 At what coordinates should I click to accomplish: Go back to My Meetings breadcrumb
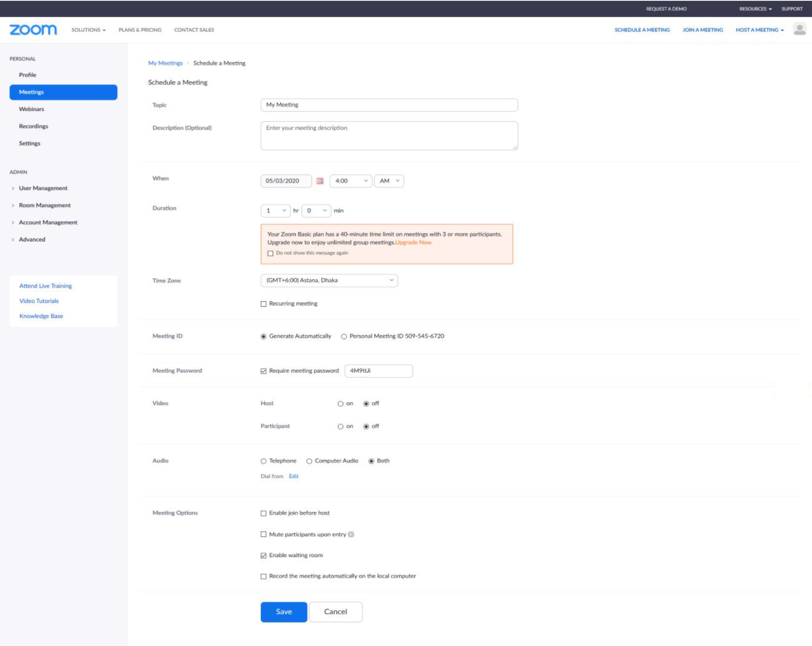point(165,63)
